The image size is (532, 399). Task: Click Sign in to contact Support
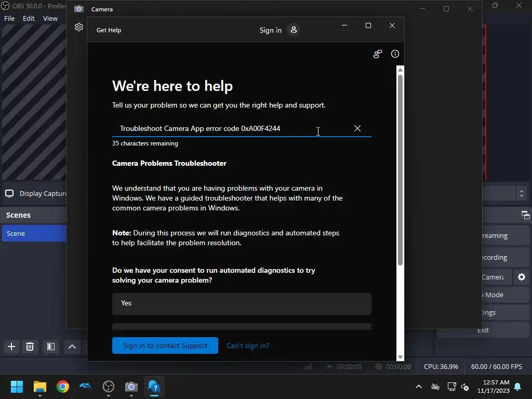pos(165,345)
